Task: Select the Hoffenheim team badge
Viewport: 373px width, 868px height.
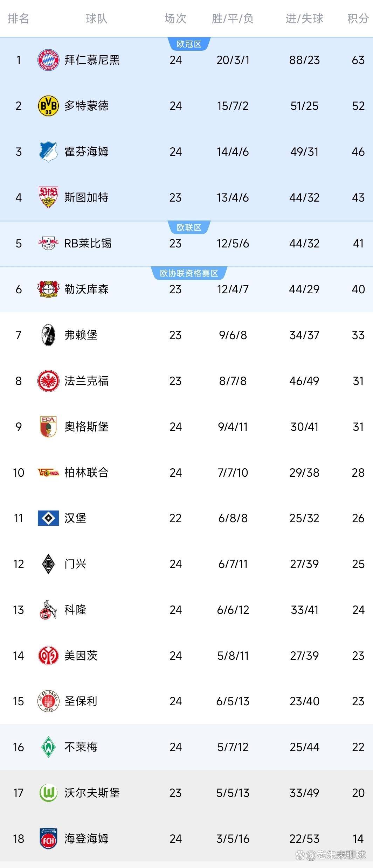Action: pyautogui.click(x=48, y=152)
